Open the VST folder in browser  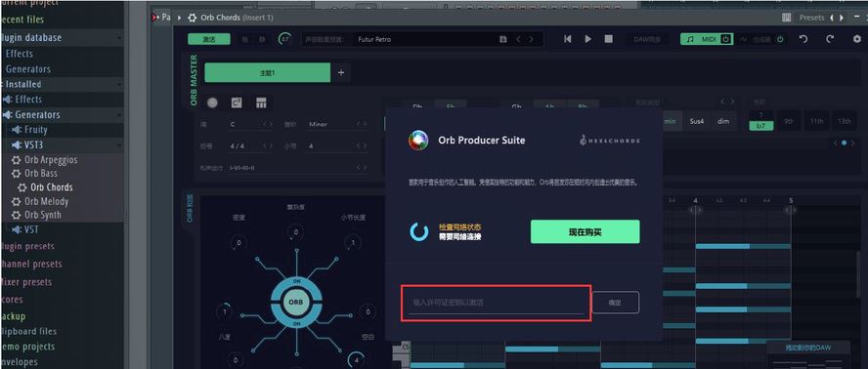[x=32, y=229]
